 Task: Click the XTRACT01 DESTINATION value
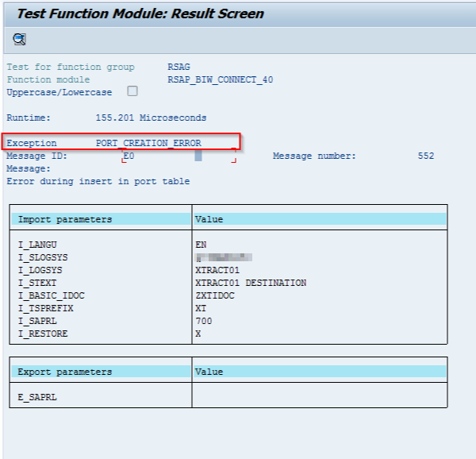(x=251, y=283)
